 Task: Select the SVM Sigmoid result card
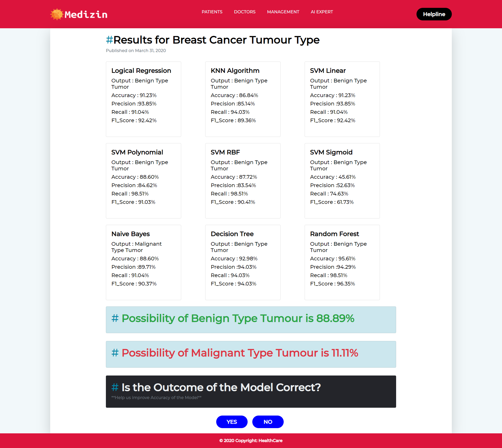342,181
